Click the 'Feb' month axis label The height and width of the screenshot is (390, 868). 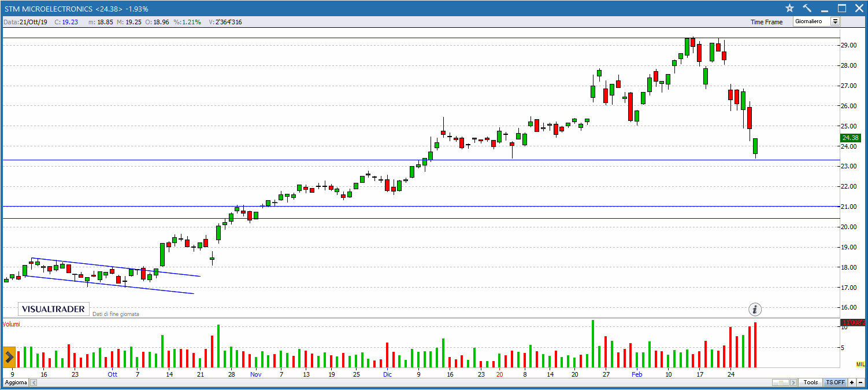(x=637, y=374)
